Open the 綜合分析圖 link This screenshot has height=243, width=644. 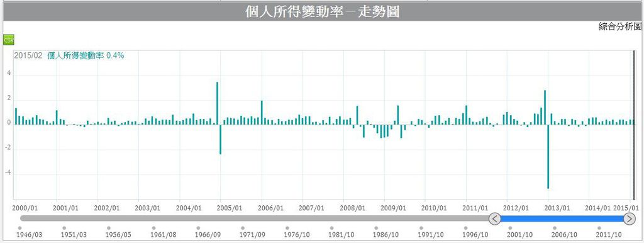click(619, 27)
